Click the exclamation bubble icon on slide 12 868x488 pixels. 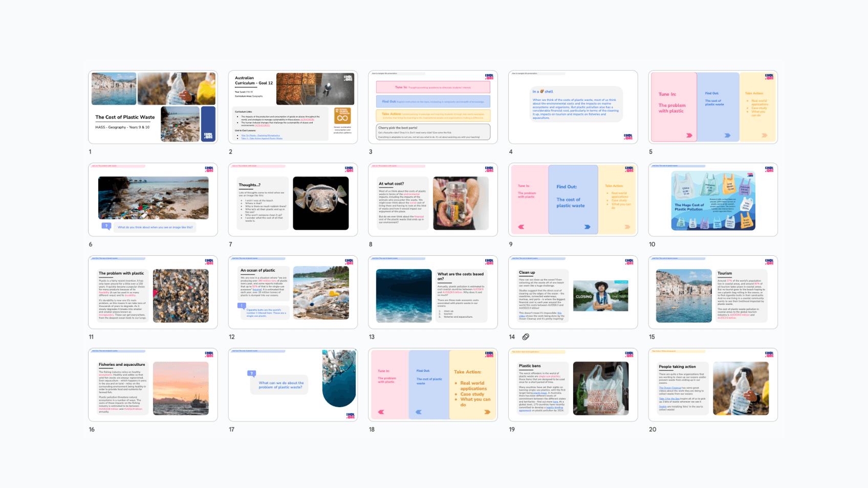(x=242, y=306)
